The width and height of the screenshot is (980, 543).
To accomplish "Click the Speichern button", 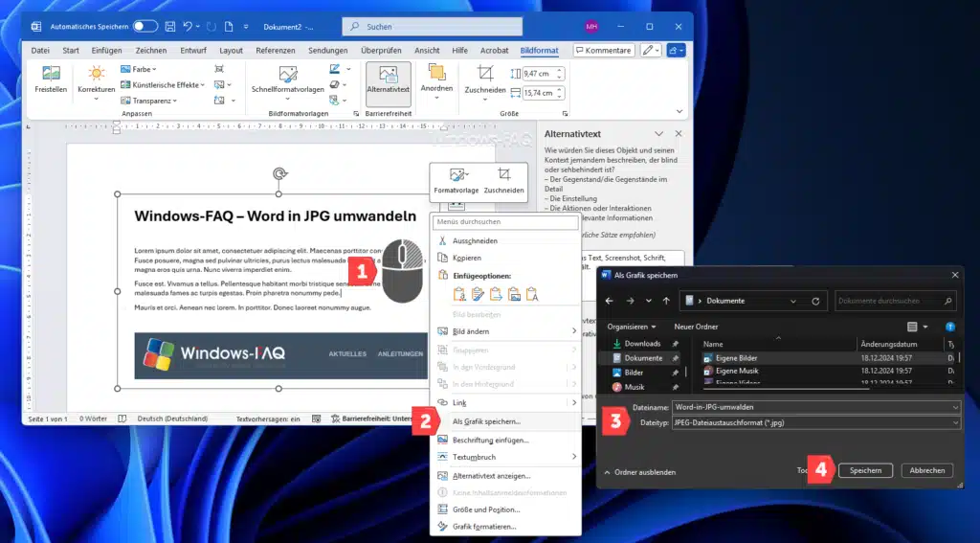I will pyautogui.click(x=865, y=470).
